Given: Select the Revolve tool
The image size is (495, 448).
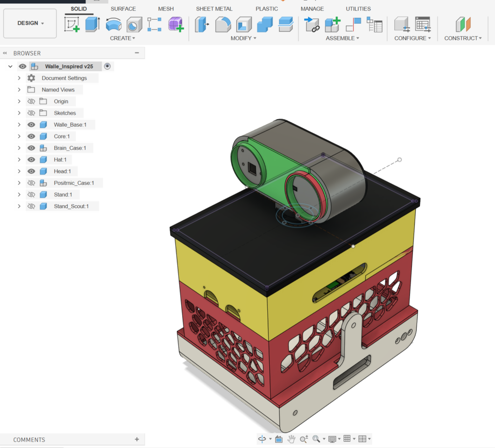Looking at the screenshot, I should click(x=114, y=24).
